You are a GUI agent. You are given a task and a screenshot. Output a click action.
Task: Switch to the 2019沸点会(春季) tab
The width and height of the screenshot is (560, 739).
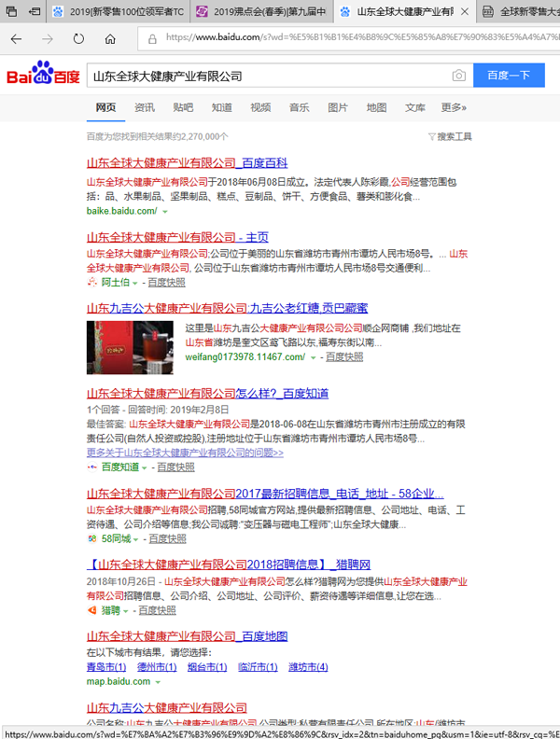click(262, 11)
